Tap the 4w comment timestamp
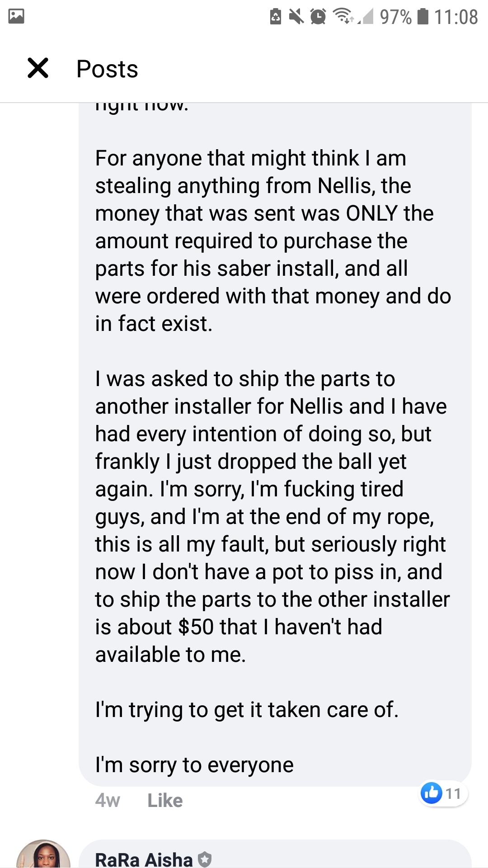The height and width of the screenshot is (868, 488). click(x=108, y=801)
